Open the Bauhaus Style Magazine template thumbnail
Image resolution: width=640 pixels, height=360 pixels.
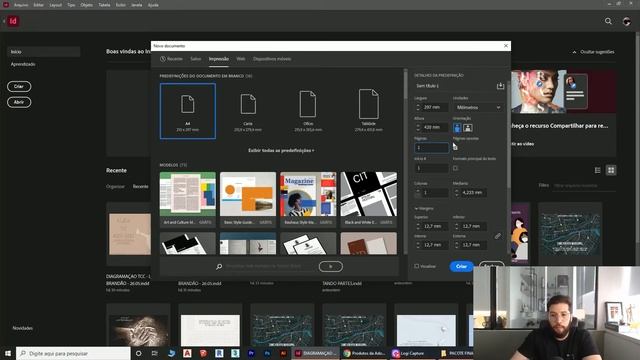coord(308,194)
